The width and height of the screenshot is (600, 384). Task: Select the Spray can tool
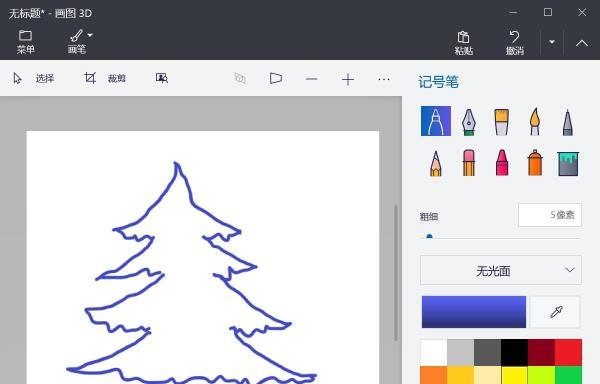[x=535, y=163]
